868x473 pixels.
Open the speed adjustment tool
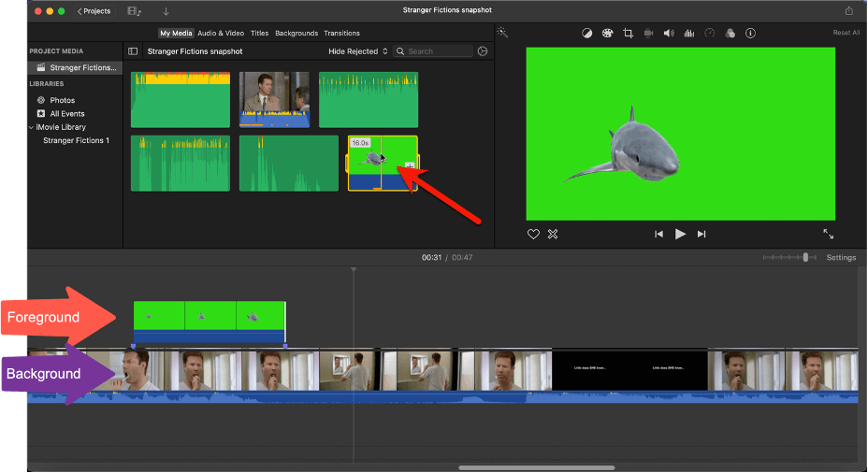710,34
